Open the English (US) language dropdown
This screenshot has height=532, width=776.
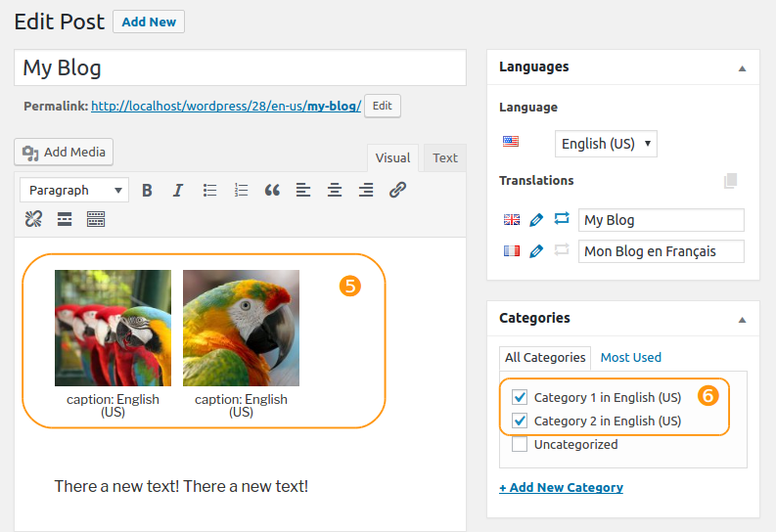pyautogui.click(x=606, y=144)
